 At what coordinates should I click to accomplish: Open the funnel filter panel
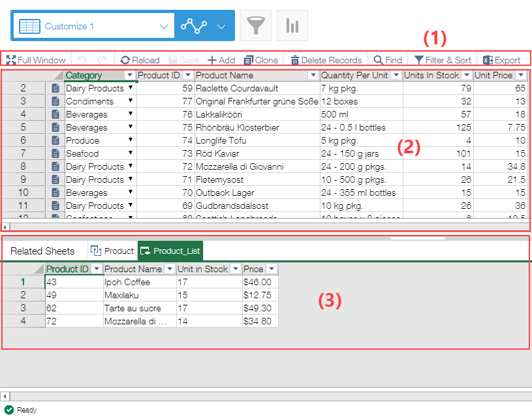click(x=255, y=26)
